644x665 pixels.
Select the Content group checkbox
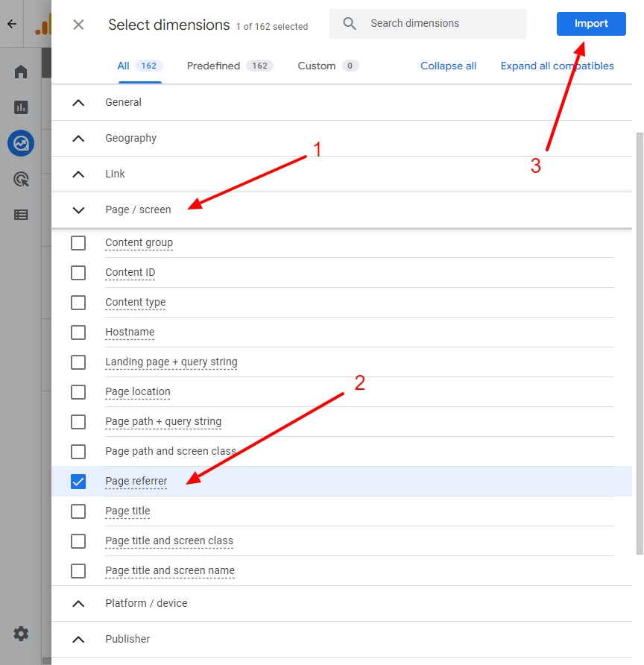pyautogui.click(x=78, y=242)
